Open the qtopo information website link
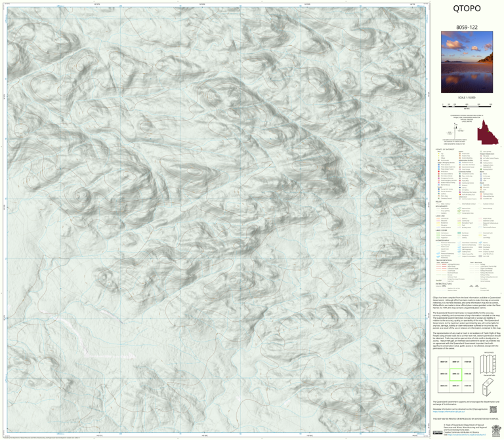The image size is (504, 440). [x=448, y=411]
